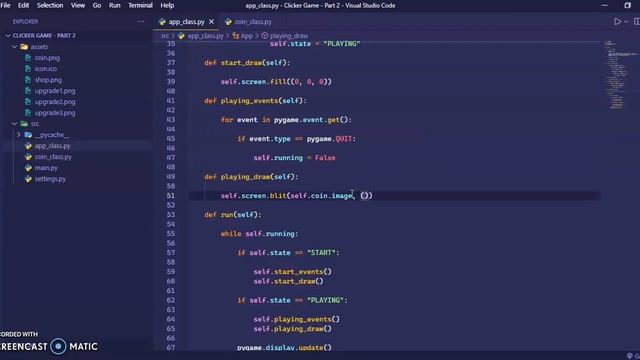This screenshot has height=360, width=640.
Task: Open run options dropdown arrow
Action: (626, 22)
